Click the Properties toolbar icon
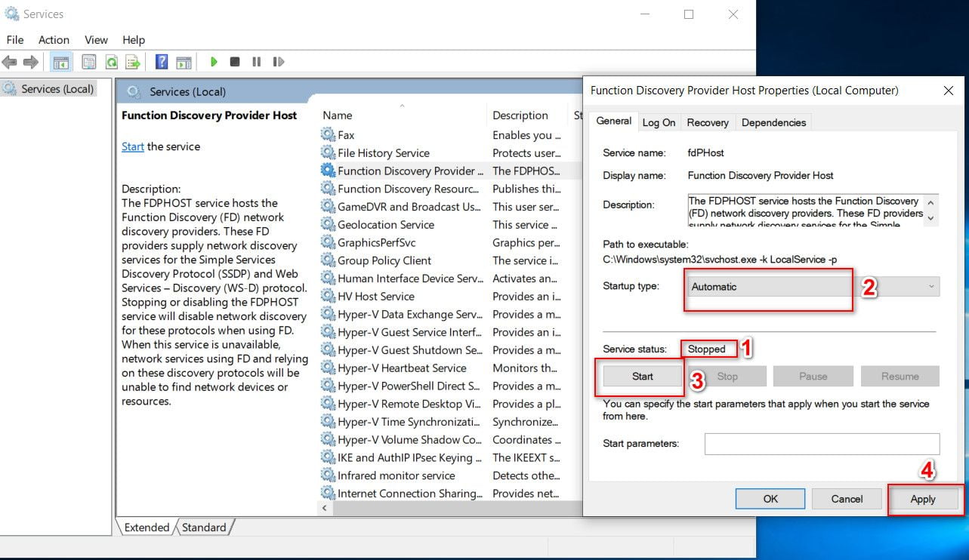 tap(89, 62)
